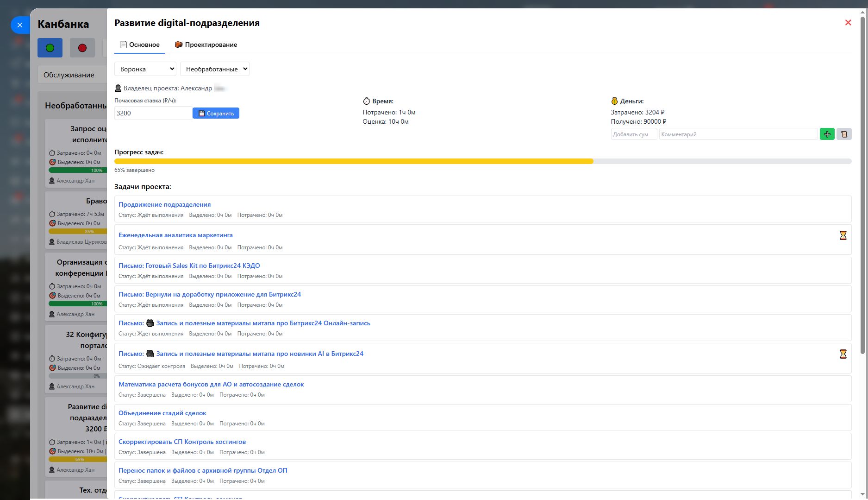Click the Комментарий input field
Screen dimensions: 868x500
[738, 134]
